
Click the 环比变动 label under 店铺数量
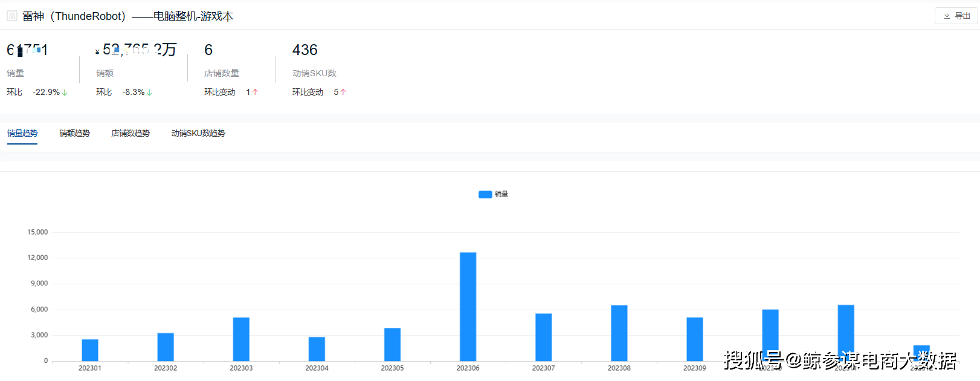pos(219,93)
